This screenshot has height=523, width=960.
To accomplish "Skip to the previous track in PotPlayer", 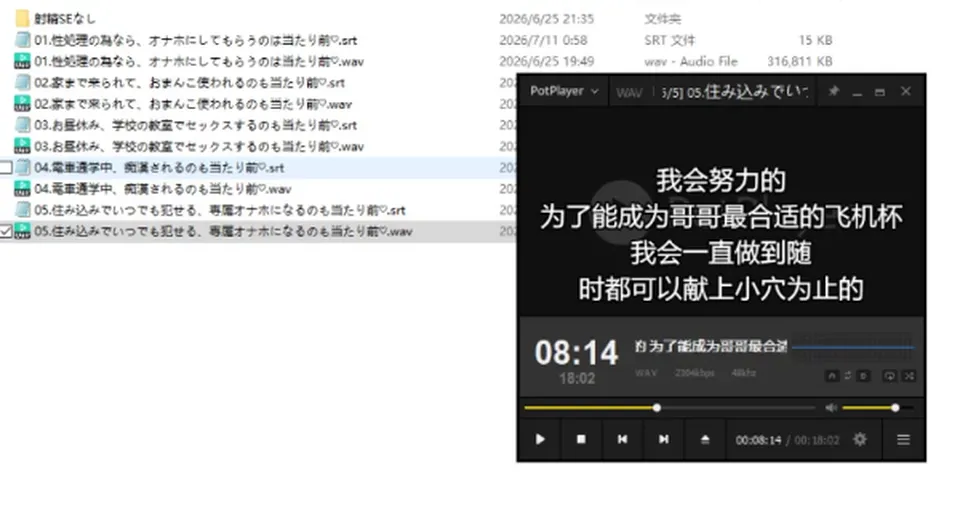I will point(622,439).
